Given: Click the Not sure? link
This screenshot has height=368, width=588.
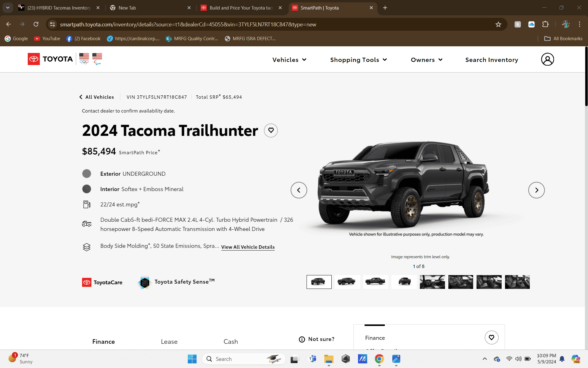Looking at the screenshot, I should [321, 339].
